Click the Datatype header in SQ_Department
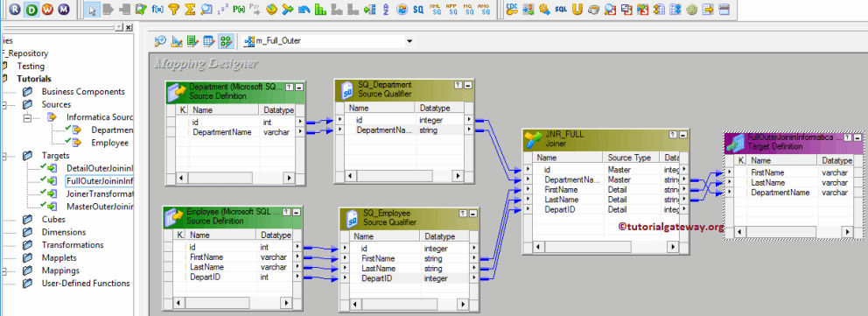This screenshot has width=868, height=316. [x=440, y=108]
